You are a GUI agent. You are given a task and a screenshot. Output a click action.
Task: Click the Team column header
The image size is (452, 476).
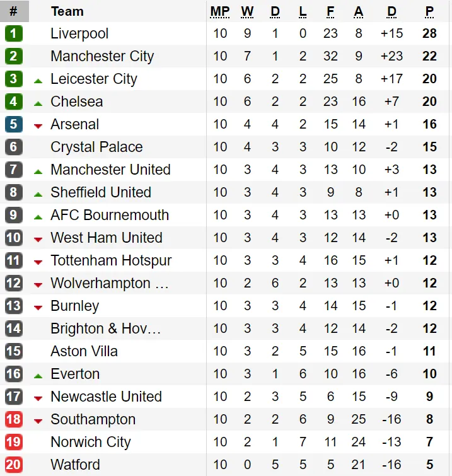pyautogui.click(x=67, y=11)
